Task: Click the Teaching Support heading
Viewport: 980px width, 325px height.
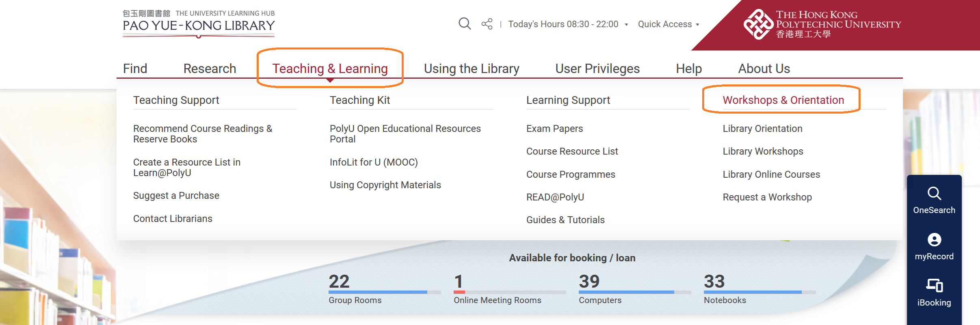Action: click(x=176, y=100)
